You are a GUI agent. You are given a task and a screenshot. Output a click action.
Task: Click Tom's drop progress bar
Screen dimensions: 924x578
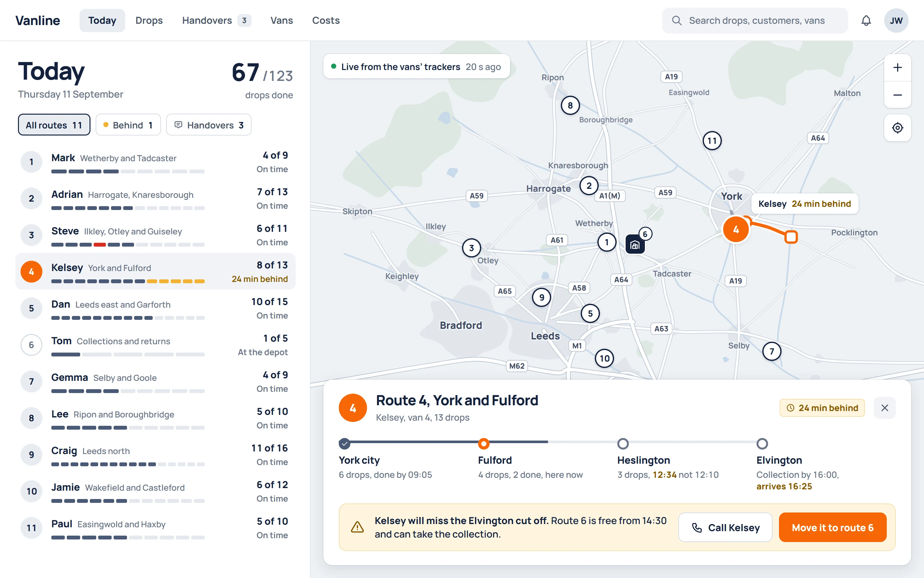128,355
